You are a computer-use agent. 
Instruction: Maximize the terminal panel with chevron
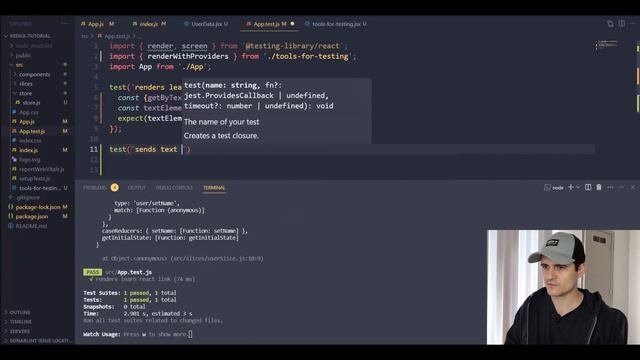622,187
